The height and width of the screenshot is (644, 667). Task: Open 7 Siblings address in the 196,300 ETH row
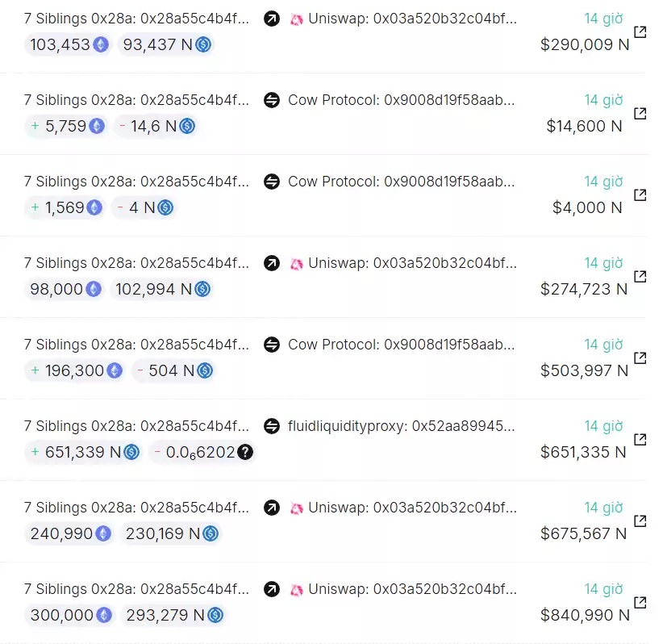click(136, 345)
